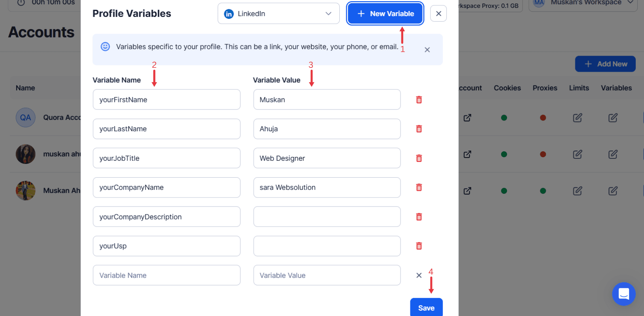Viewport: 644px width, 316px height.
Task: Dismiss the profile variables info banner
Action: (x=427, y=50)
